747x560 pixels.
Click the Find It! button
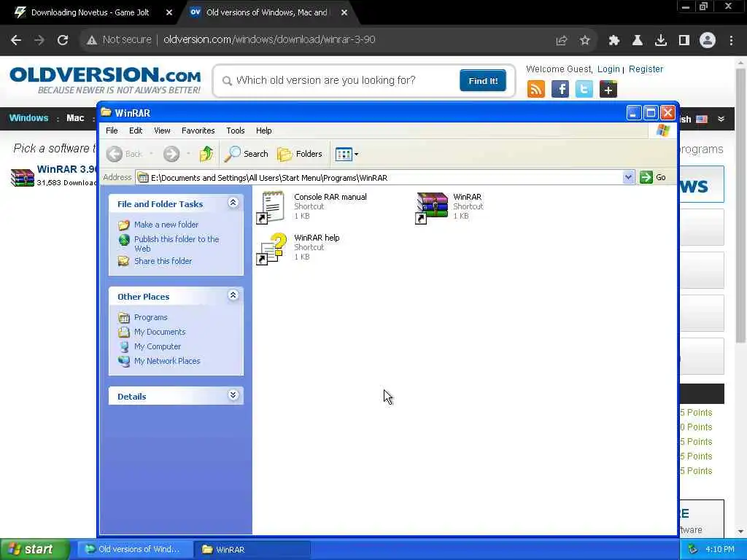(x=483, y=80)
